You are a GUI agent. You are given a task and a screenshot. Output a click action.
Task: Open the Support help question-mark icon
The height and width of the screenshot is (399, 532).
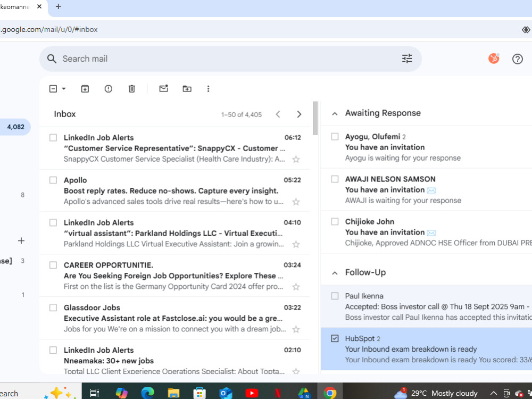(x=518, y=59)
